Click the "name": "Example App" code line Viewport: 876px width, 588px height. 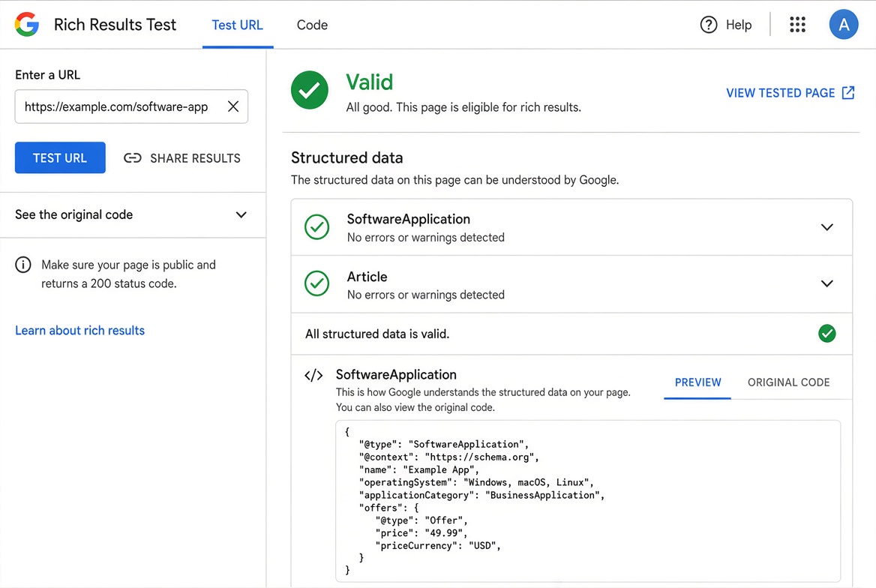pos(419,469)
